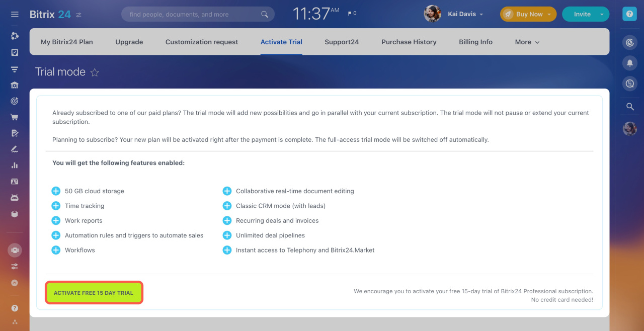
Task: Open the bar chart analytics sidebar icon
Action: pos(15,165)
